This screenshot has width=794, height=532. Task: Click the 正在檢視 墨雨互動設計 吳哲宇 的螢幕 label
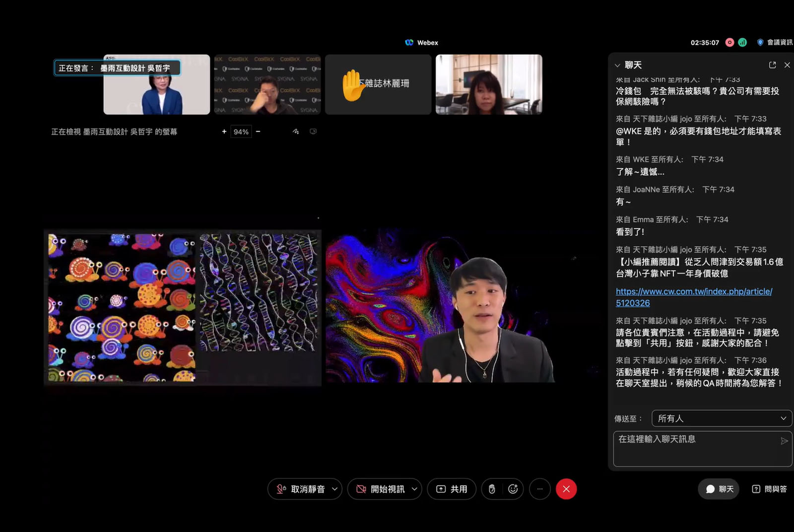pos(114,132)
